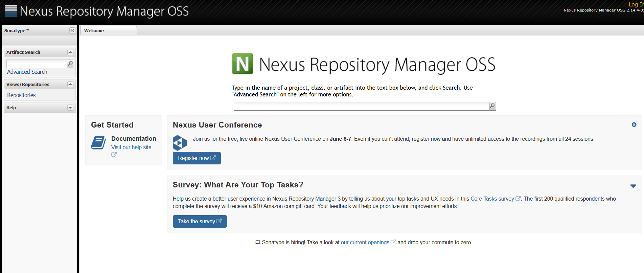Click the Get Started heading
Screen dimensions: 644x273
pyautogui.click(x=112, y=125)
